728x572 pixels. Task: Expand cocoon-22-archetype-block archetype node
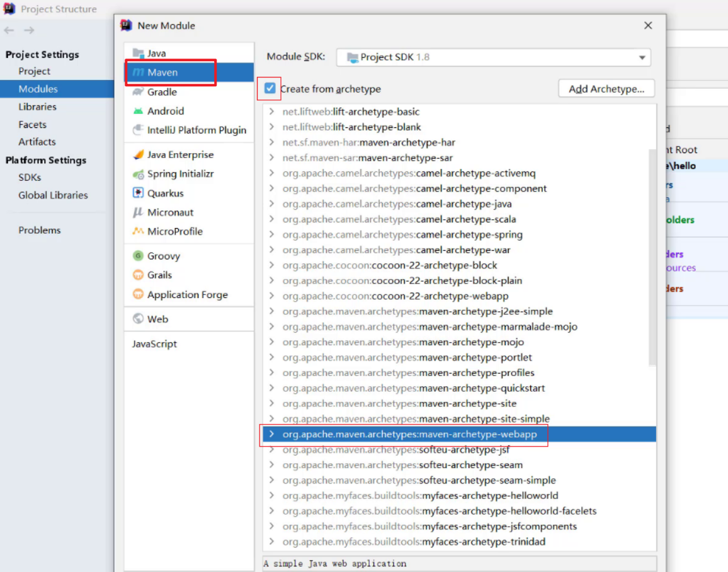pos(271,265)
